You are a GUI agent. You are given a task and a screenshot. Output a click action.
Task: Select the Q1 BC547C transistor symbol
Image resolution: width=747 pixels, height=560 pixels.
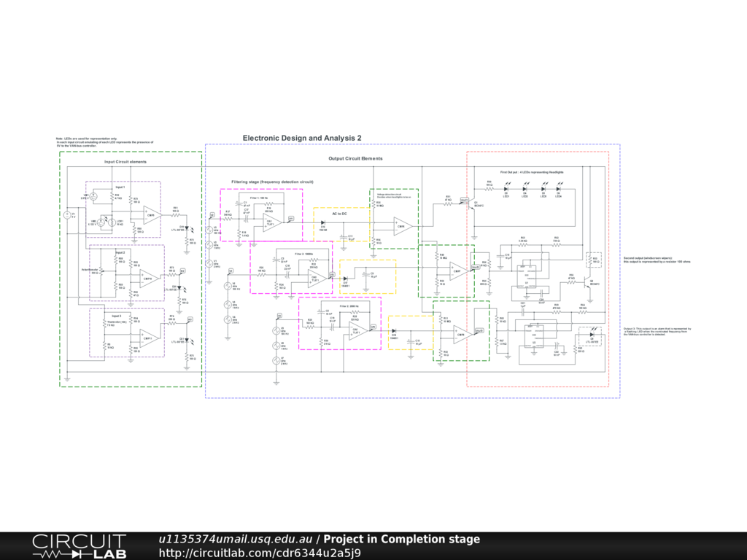tap(470, 202)
